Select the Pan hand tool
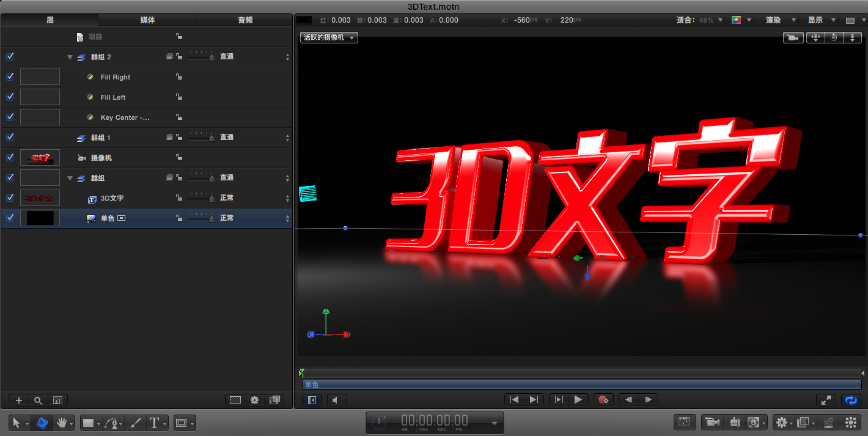Screen dimensions: 868x436 pyautogui.click(x=62, y=423)
